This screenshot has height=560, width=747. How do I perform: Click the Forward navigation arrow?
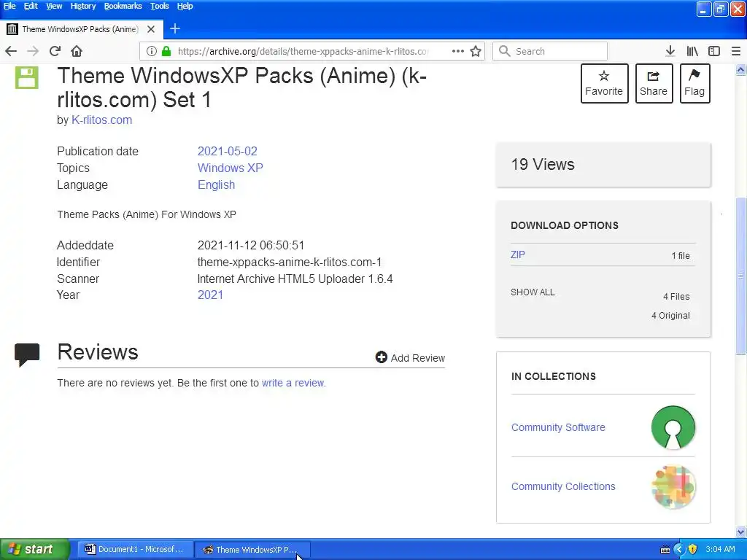[x=33, y=51]
